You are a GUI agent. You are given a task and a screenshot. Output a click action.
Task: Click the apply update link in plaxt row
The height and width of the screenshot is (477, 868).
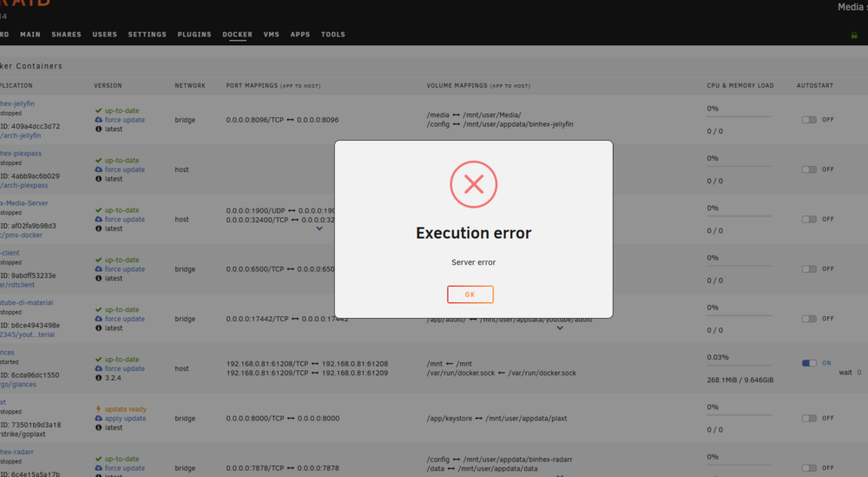pos(125,418)
